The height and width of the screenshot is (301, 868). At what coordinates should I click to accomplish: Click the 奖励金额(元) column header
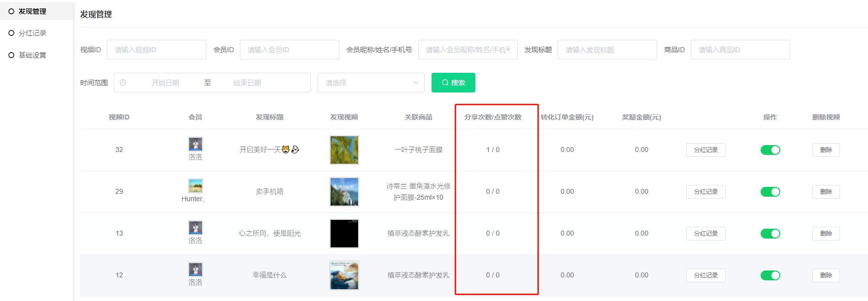click(x=641, y=117)
